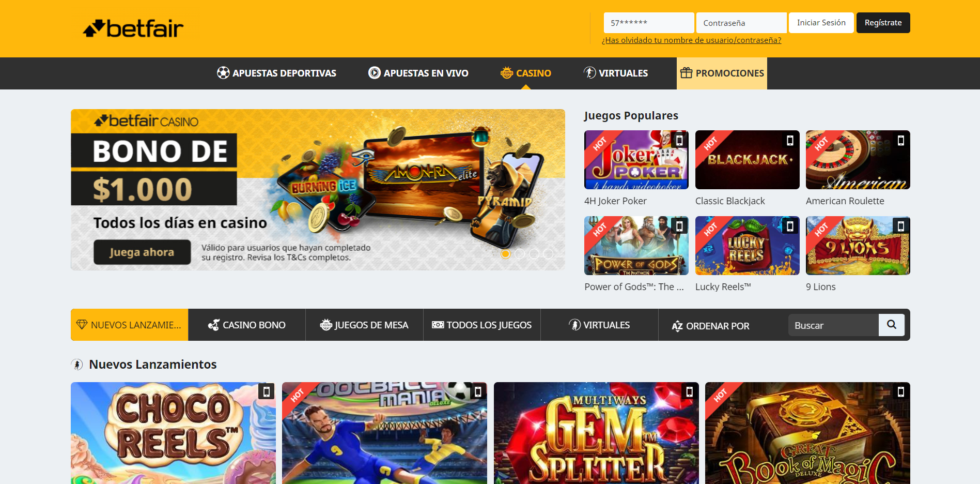
Task: Open the Lucky Reels title link
Action: tap(723, 287)
